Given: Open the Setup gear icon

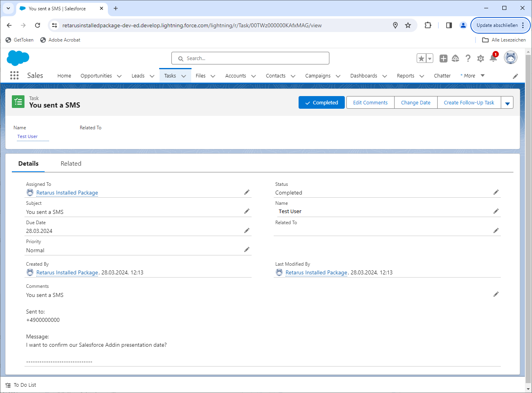Looking at the screenshot, I should [480, 59].
